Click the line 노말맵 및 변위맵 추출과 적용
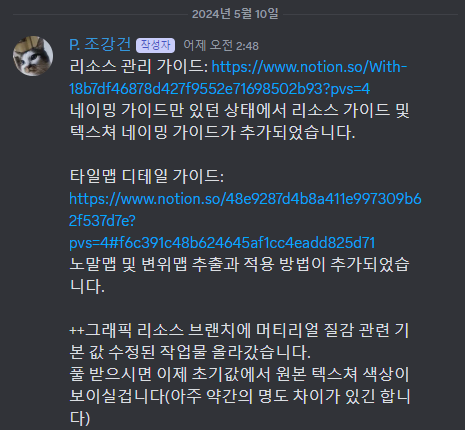Screen dimensions: 465x430 [x=239, y=265]
